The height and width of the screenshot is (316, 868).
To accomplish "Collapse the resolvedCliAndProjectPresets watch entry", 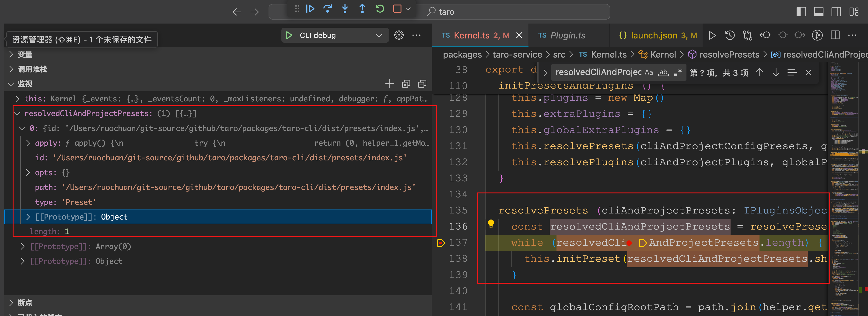I will (x=17, y=113).
